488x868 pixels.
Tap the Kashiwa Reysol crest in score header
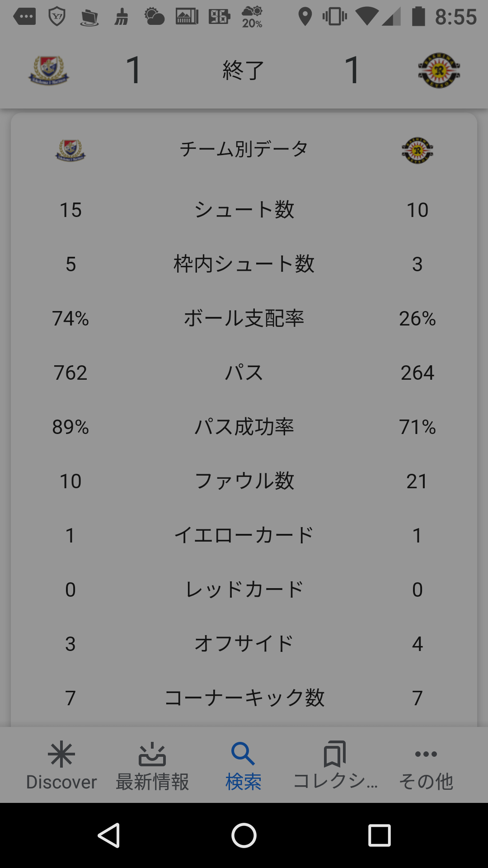(x=439, y=71)
